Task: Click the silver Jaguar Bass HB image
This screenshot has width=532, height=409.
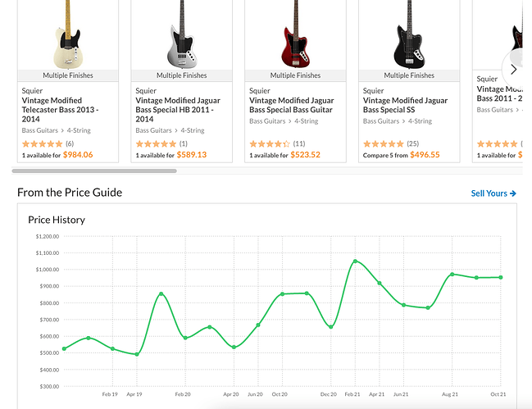Action: (181, 34)
